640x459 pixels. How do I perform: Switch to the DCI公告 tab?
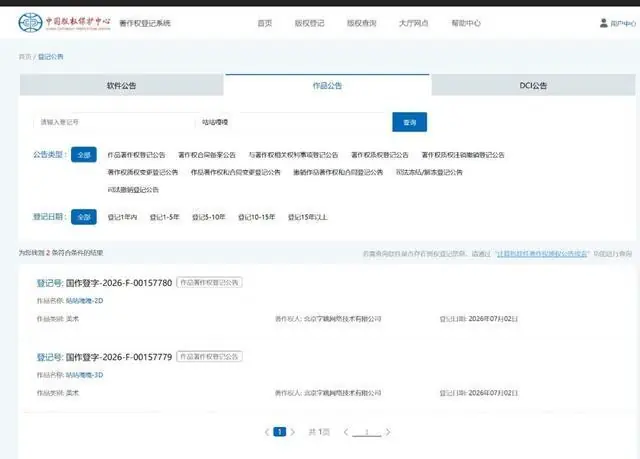533,85
